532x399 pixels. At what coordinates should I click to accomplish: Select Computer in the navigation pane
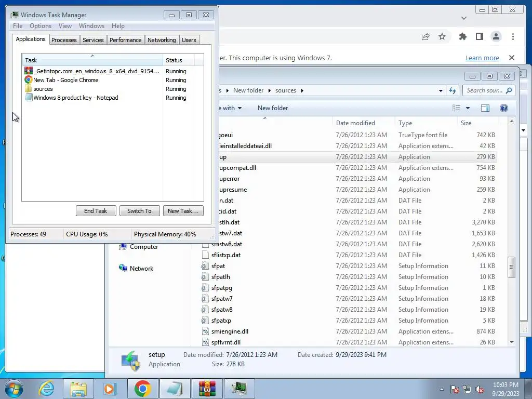point(138,247)
